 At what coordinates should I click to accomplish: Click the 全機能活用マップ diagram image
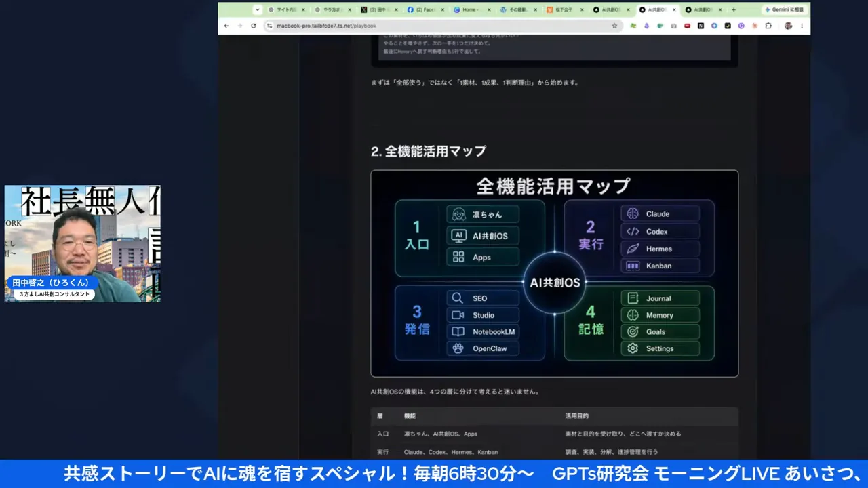coord(554,273)
